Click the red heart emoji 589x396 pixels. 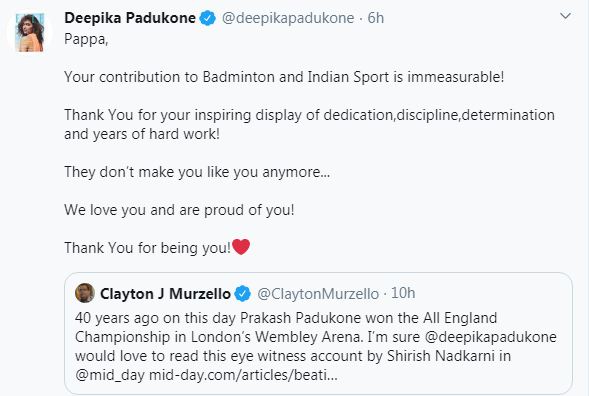point(241,247)
